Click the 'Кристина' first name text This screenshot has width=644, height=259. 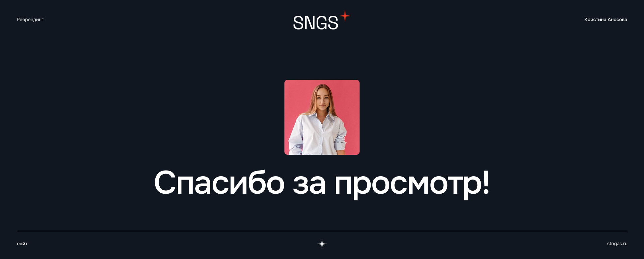coord(595,19)
